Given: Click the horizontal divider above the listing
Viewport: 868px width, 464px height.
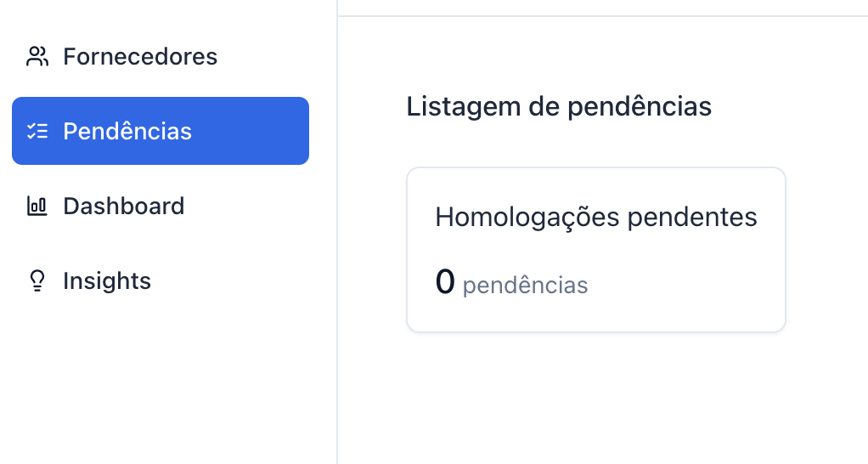Looking at the screenshot, I should 595,16.
